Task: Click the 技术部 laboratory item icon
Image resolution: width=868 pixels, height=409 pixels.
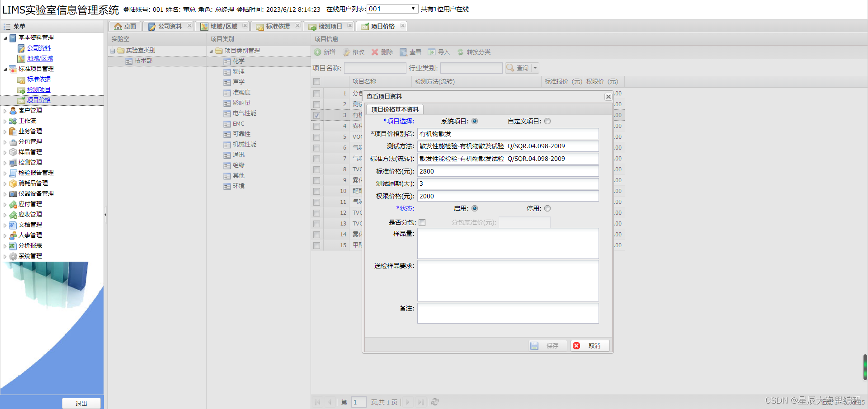Action: (x=129, y=61)
